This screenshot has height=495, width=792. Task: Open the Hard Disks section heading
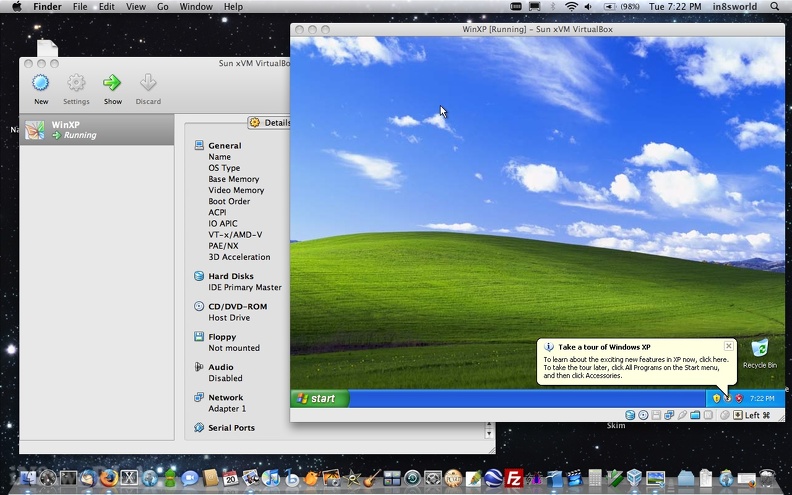click(231, 276)
